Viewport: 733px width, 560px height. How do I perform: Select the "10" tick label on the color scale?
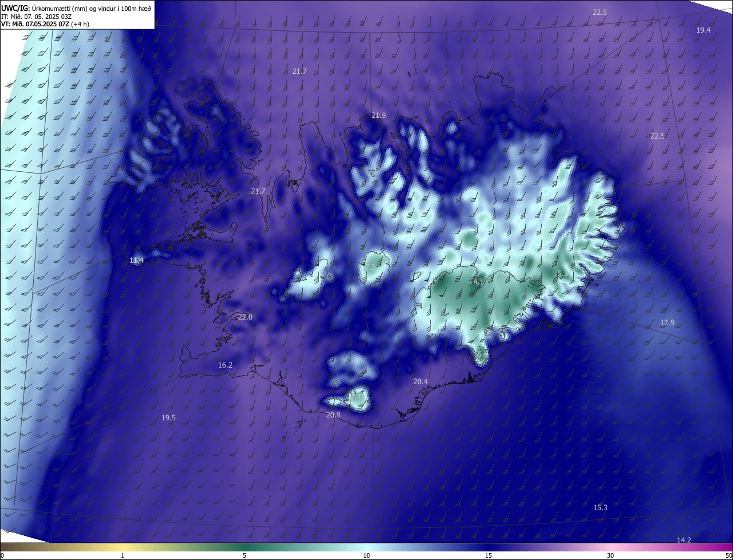tap(366, 555)
